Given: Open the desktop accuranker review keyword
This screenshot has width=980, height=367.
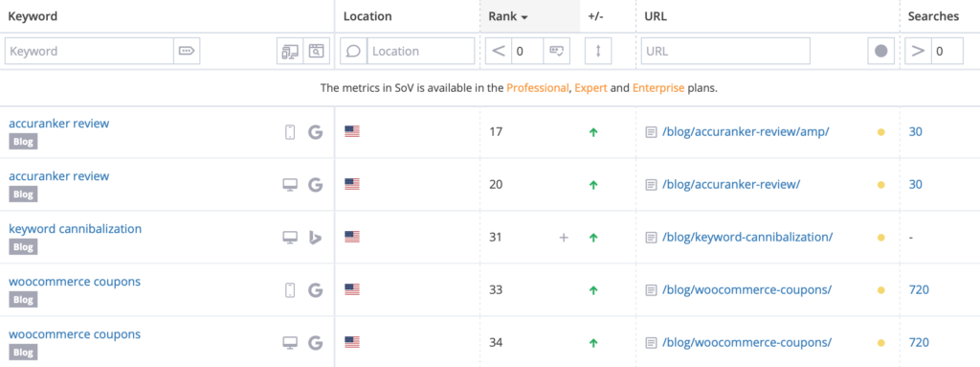Looking at the screenshot, I should (58, 176).
